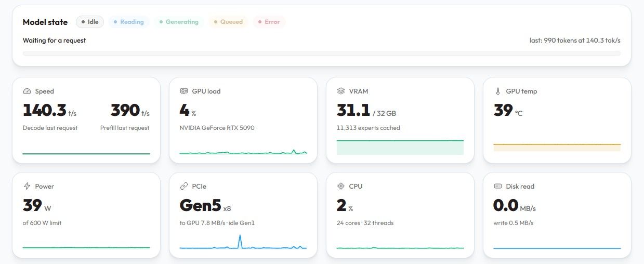The height and width of the screenshot is (264, 644).
Task: Click '11,313 experts cached' text
Action: click(369, 128)
